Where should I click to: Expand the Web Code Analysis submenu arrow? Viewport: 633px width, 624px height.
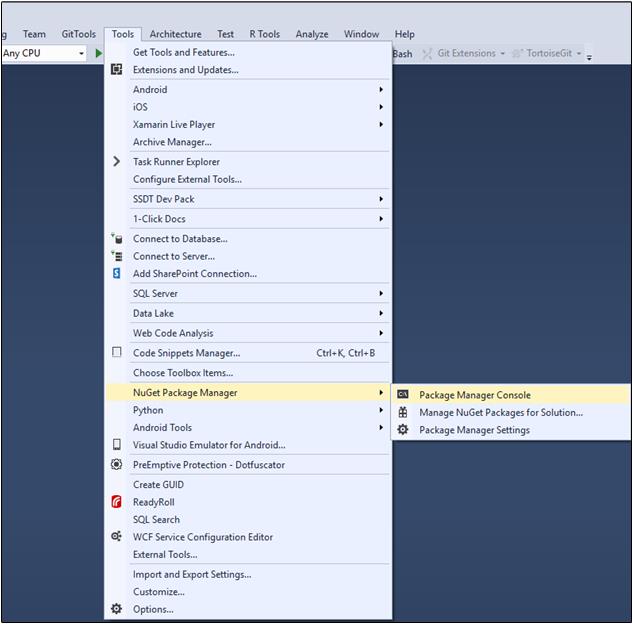(381, 333)
